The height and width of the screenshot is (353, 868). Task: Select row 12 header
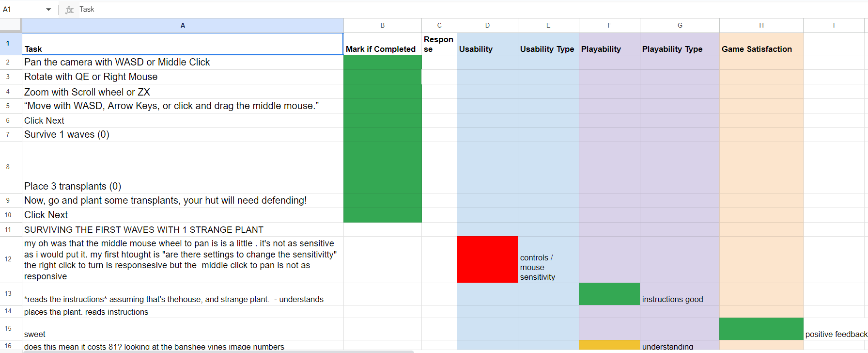pos(8,259)
